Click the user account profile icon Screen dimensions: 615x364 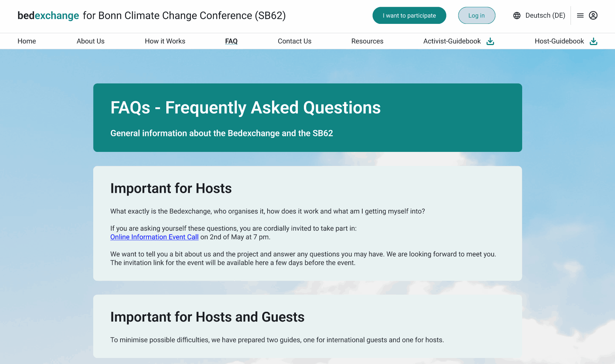(x=593, y=16)
